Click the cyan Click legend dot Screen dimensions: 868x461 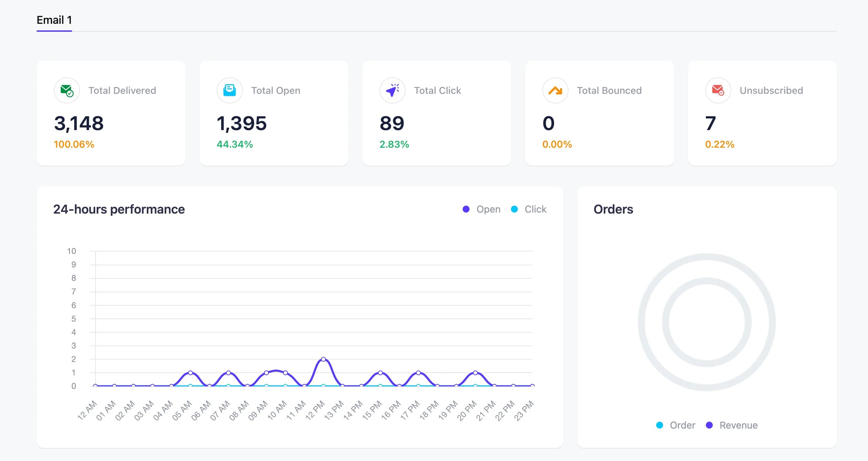click(515, 209)
